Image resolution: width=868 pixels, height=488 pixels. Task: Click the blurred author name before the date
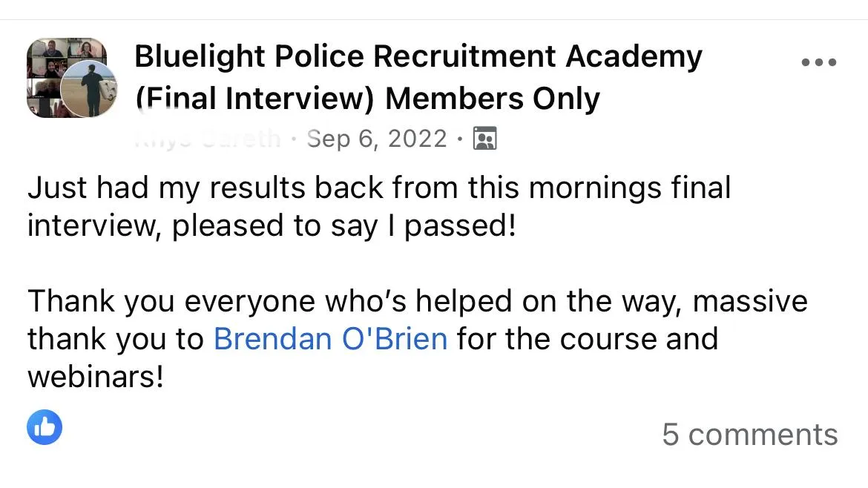coord(208,139)
